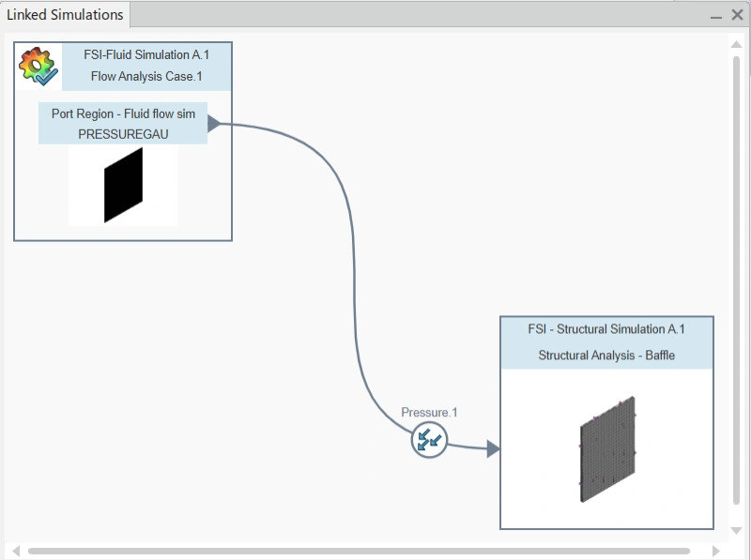751x560 pixels.
Task: Open the fluid simulation gear status icon
Action: click(x=38, y=67)
